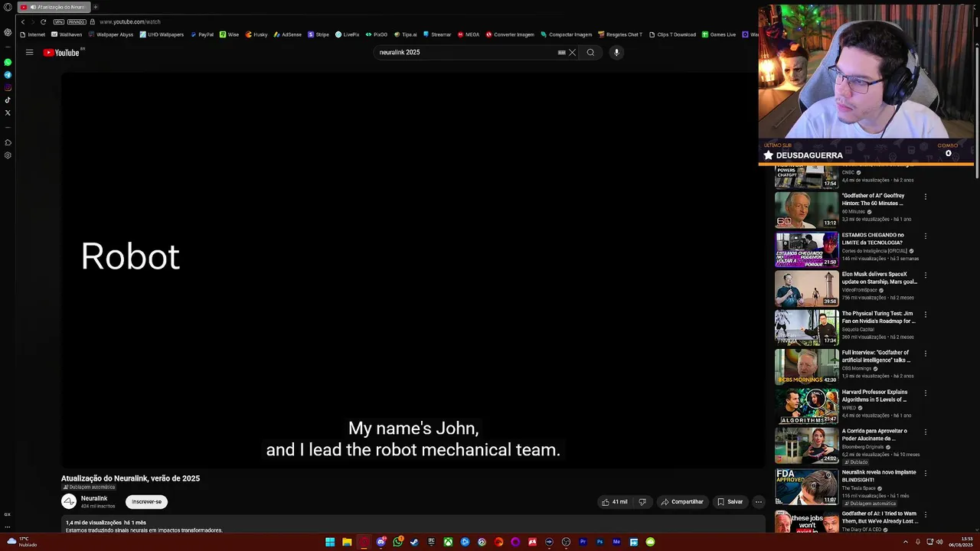Viewport: 980px width, 551px height.
Task: Open options for Harvard Professor Explains Algorithms video
Action: click(925, 393)
